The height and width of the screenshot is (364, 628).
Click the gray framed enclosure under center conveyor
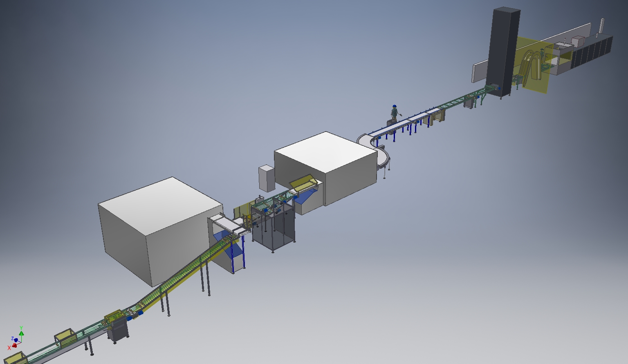point(273,231)
